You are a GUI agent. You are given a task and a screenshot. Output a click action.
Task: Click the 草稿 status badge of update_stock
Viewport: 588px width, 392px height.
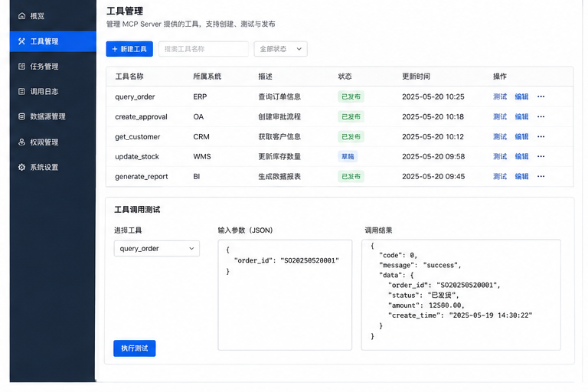pyautogui.click(x=348, y=156)
